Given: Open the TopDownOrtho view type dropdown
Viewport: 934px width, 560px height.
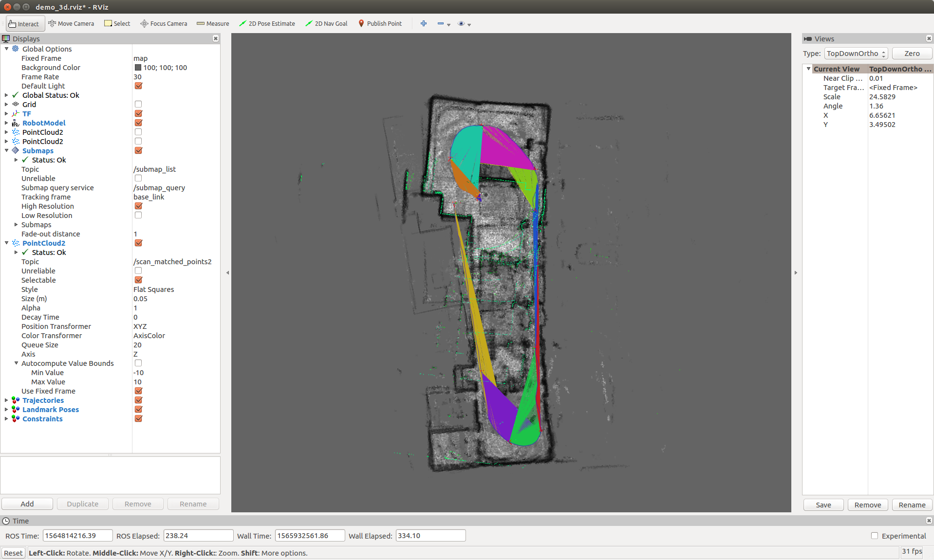Looking at the screenshot, I should coord(855,54).
